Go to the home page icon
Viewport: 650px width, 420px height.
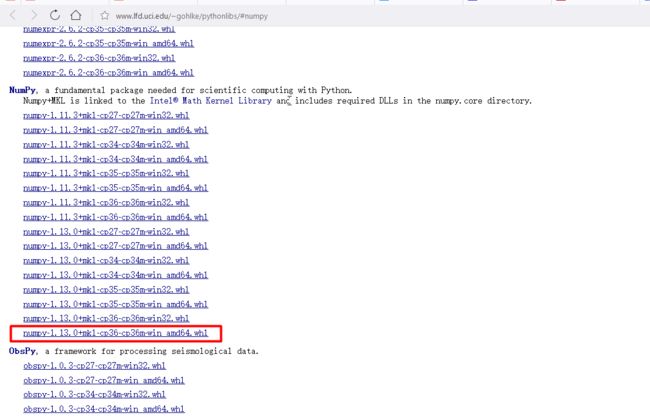point(75,15)
